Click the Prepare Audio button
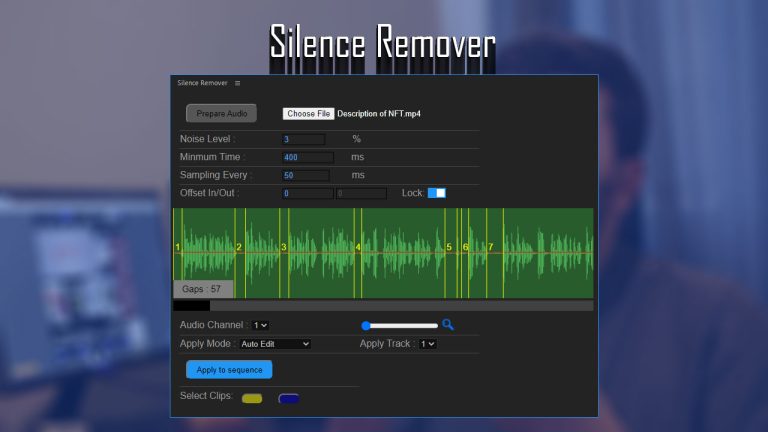This screenshot has height=432, width=768. tap(221, 114)
